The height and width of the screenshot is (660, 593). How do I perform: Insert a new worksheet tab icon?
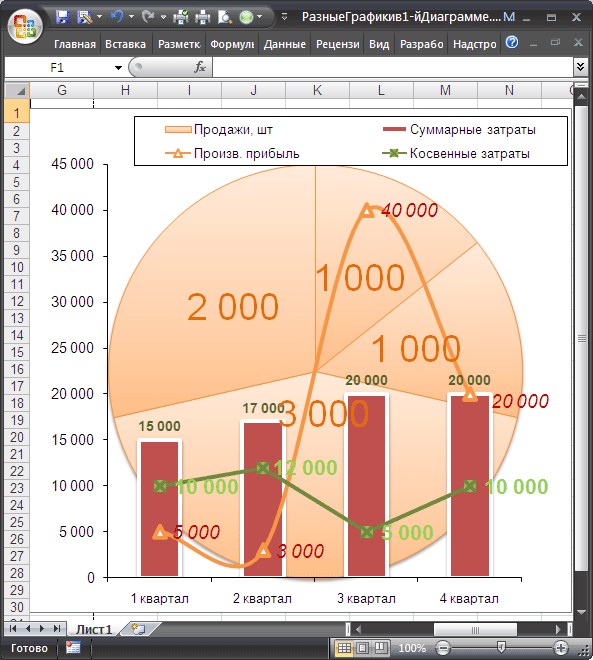(x=138, y=629)
